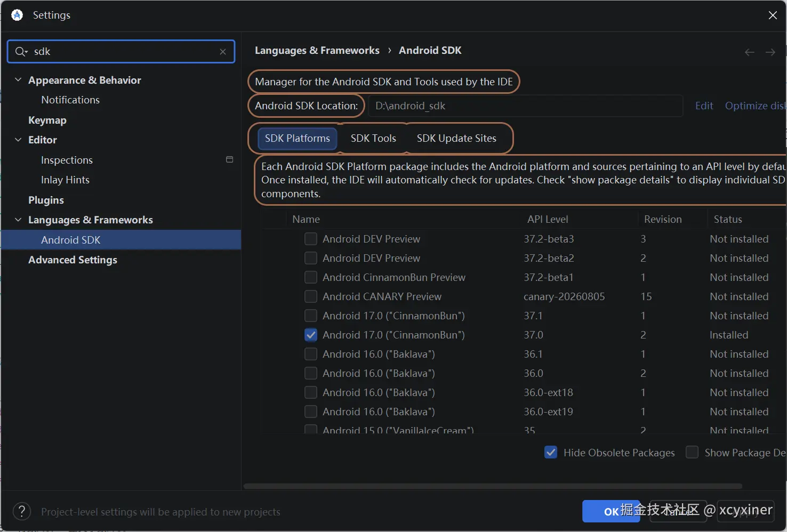Check the Android CANARY Preview box
The width and height of the screenshot is (787, 532).
point(311,296)
